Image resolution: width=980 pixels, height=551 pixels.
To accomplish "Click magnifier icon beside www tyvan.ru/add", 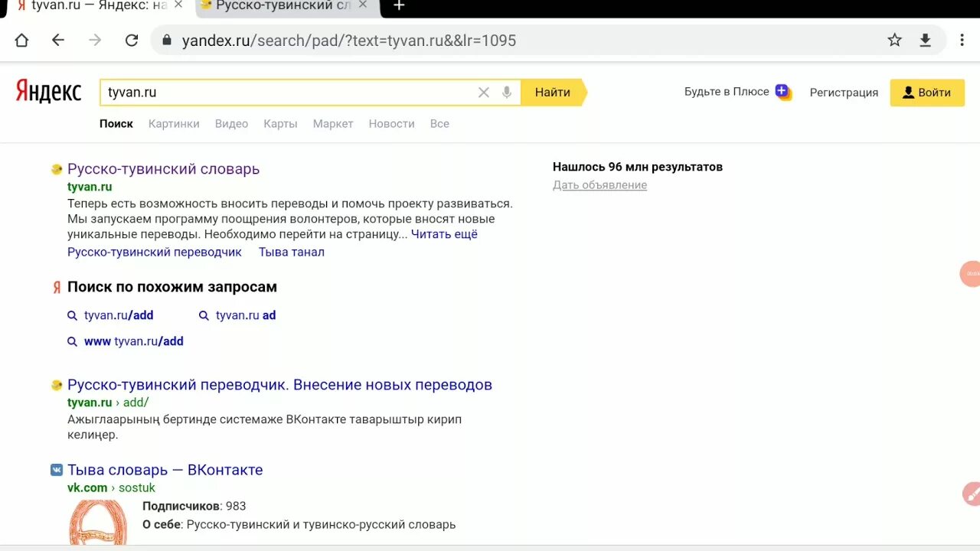I will [x=72, y=341].
